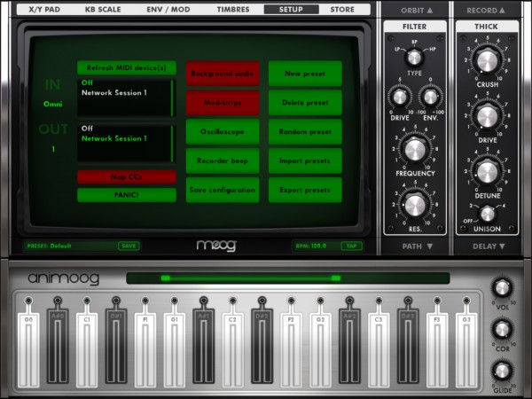Click the preset SAVE button

[x=129, y=246]
